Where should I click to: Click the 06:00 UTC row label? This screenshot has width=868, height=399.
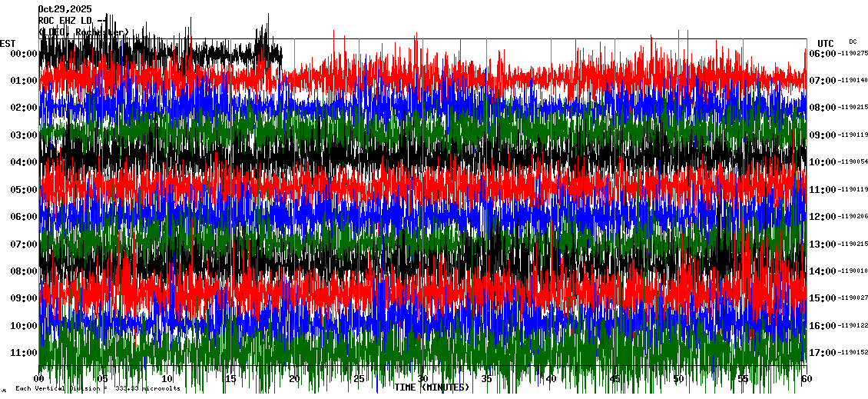tap(822, 54)
